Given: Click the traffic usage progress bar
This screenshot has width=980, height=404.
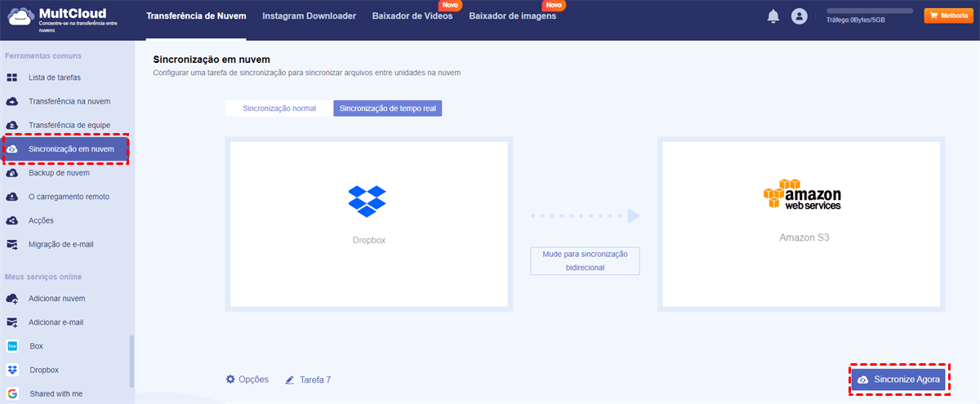Looking at the screenshot, I should click(870, 11).
